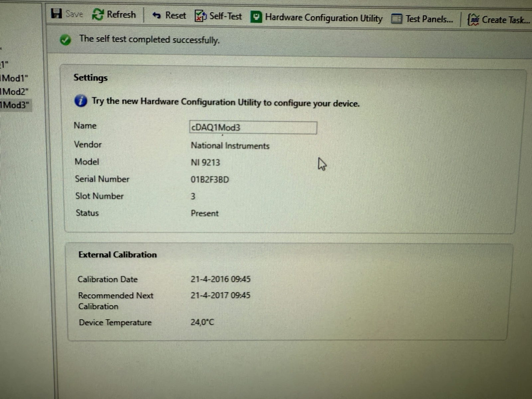
Task: Click the Serial Number label
Action: (102, 179)
